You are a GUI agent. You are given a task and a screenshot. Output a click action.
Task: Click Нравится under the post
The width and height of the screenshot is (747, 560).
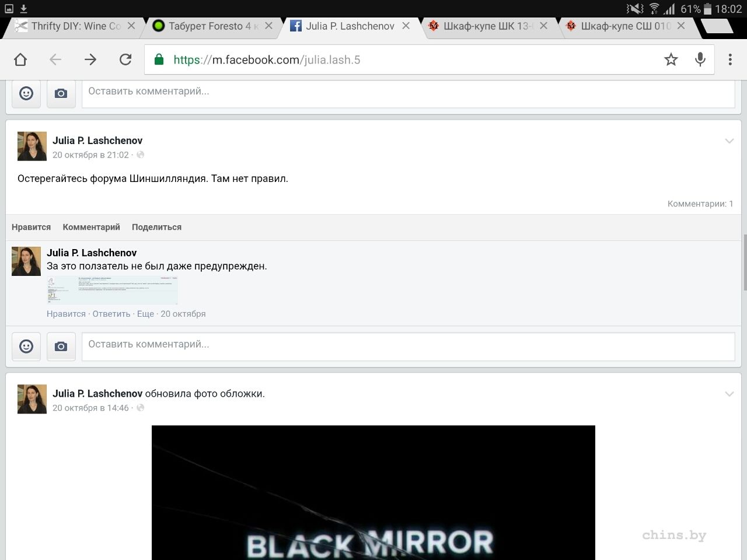pyautogui.click(x=31, y=228)
